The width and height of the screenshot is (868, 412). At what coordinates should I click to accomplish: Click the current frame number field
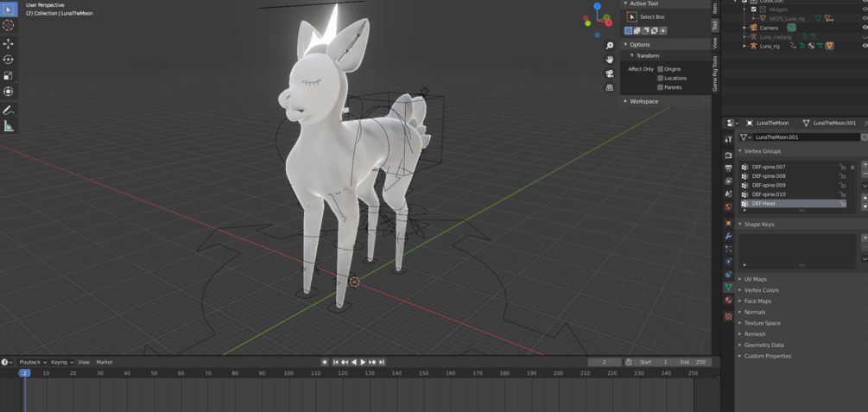coord(604,362)
